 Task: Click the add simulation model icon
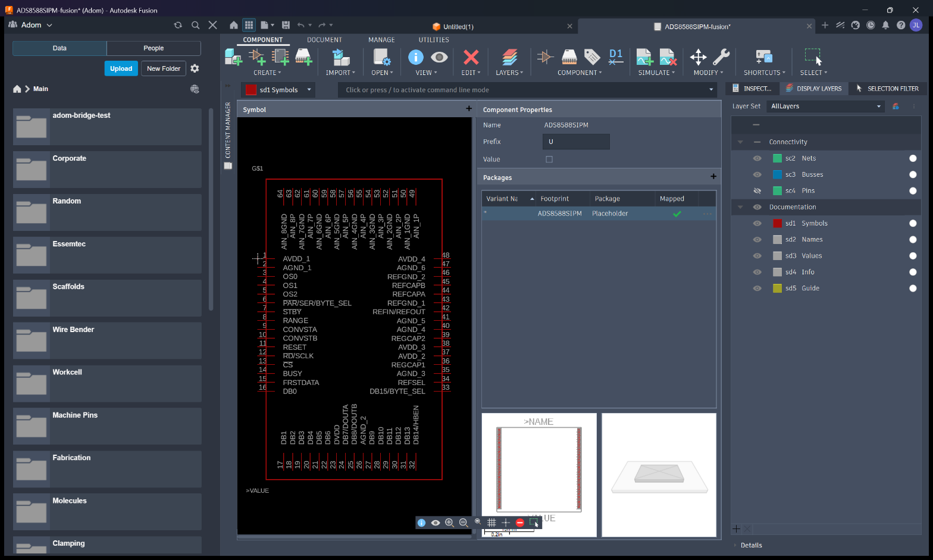click(x=645, y=57)
